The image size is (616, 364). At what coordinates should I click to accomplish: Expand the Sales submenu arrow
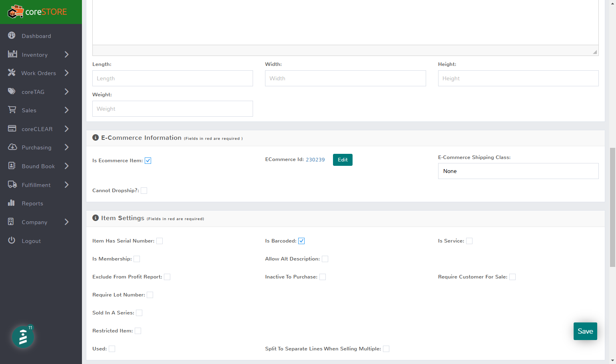coord(67,110)
